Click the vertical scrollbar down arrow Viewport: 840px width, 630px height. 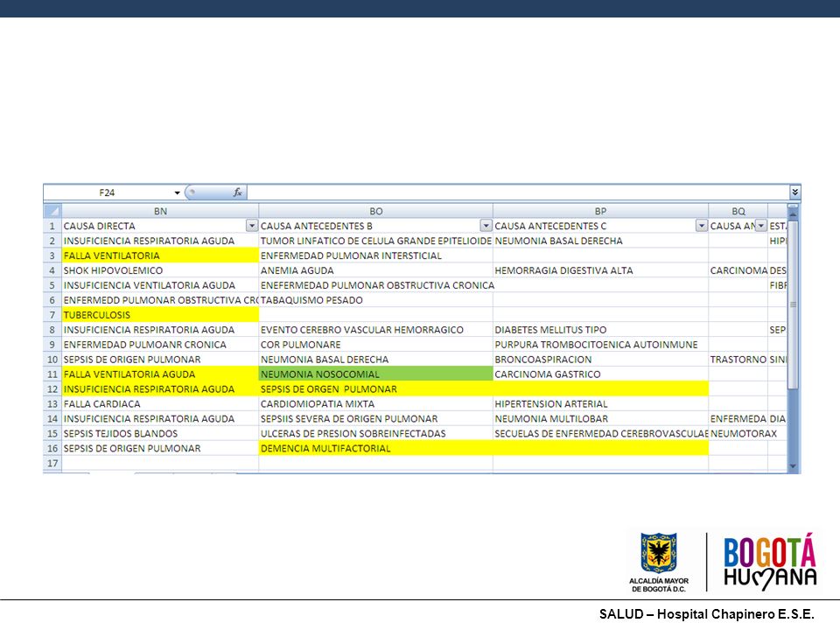pyautogui.click(x=794, y=466)
